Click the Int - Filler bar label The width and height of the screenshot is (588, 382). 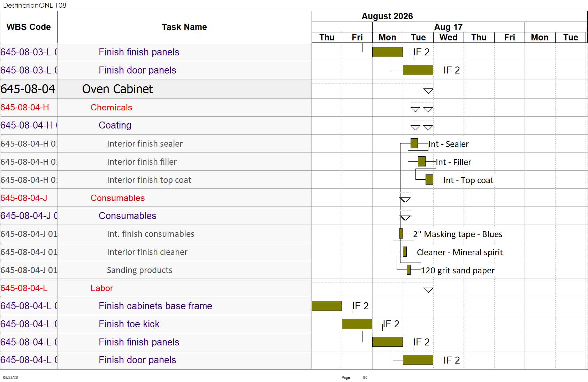point(454,162)
